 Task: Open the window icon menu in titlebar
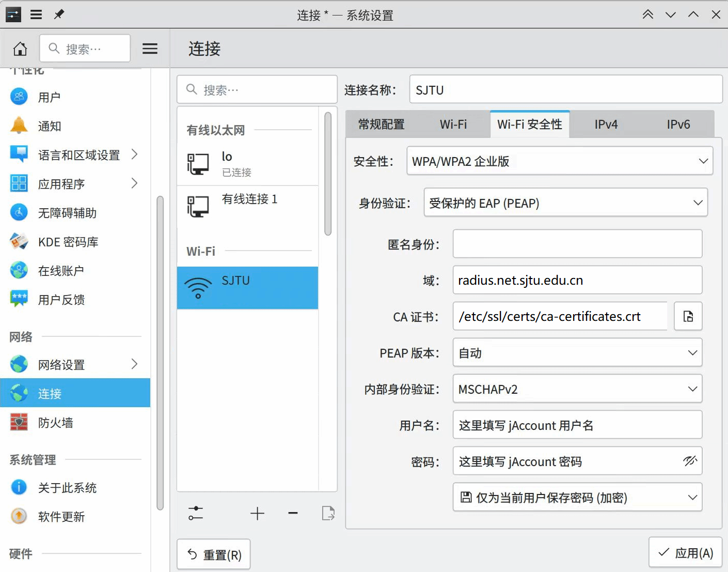[13, 14]
